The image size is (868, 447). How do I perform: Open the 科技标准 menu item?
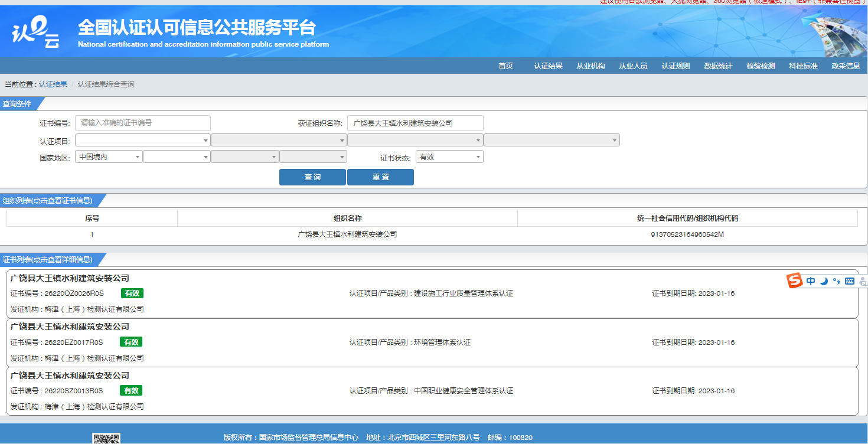coord(803,66)
